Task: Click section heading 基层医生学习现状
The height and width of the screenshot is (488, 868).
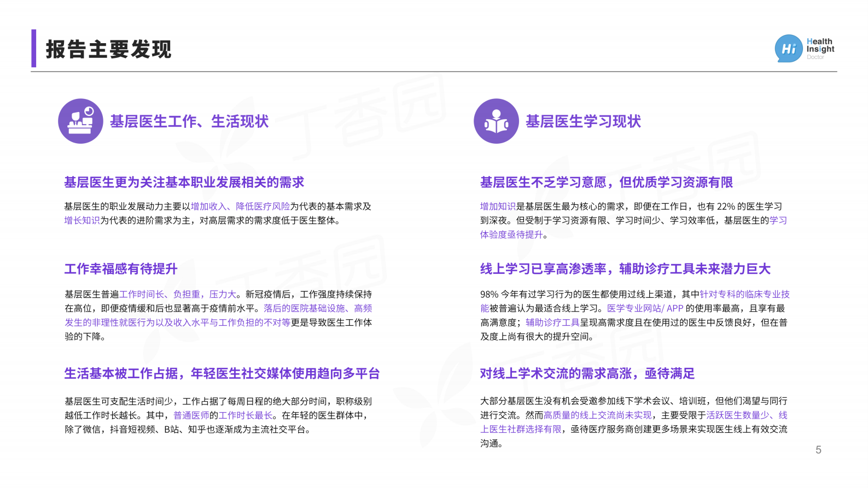Action: point(583,121)
